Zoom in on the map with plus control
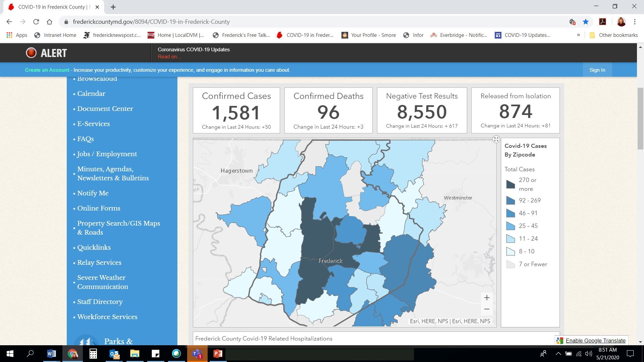 coord(487,297)
